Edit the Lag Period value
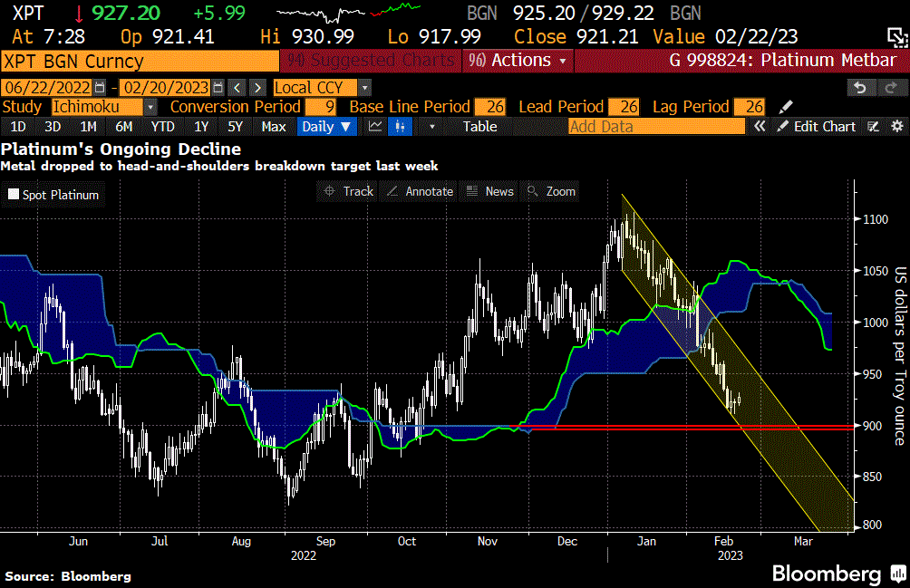The height and width of the screenshot is (588, 910). pos(750,107)
